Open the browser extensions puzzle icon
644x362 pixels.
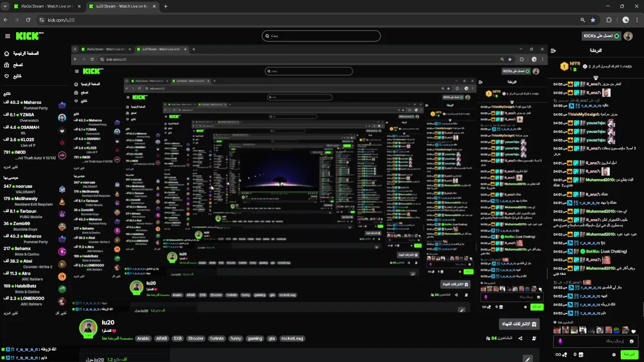coord(609,20)
